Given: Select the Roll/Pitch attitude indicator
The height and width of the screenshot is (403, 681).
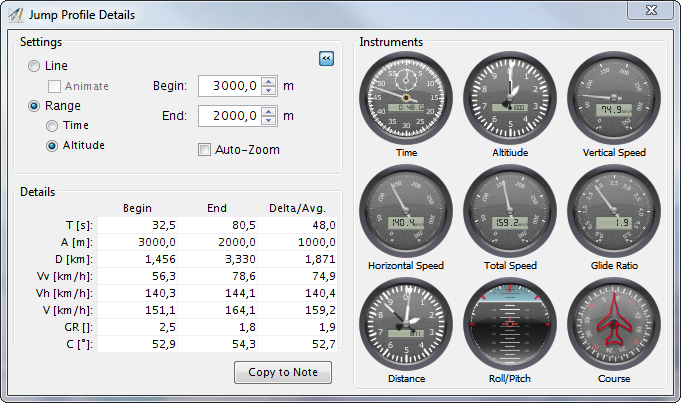Looking at the screenshot, I should tap(510, 325).
